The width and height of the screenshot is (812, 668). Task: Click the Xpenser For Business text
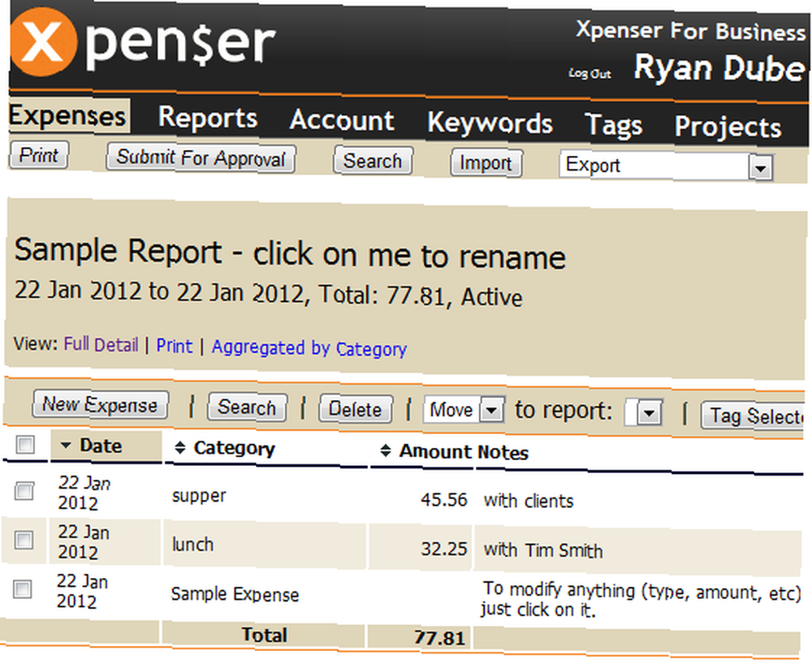[691, 31]
